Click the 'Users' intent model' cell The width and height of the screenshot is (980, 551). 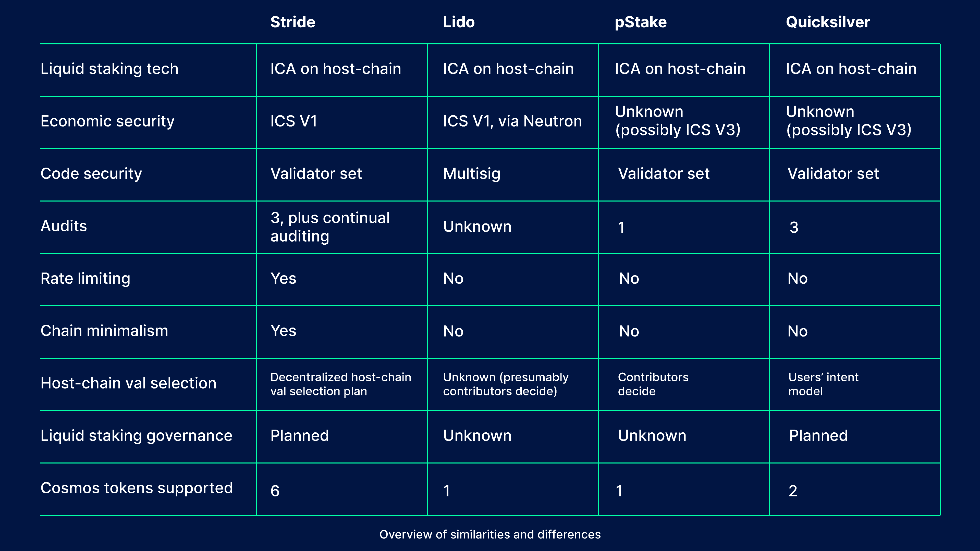(x=823, y=384)
